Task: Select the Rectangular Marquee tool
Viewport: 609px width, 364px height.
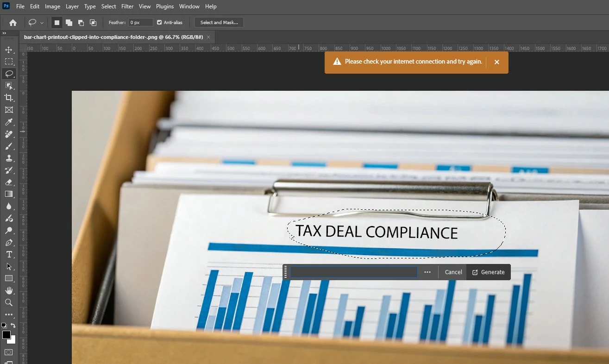Action: tap(9, 62)
